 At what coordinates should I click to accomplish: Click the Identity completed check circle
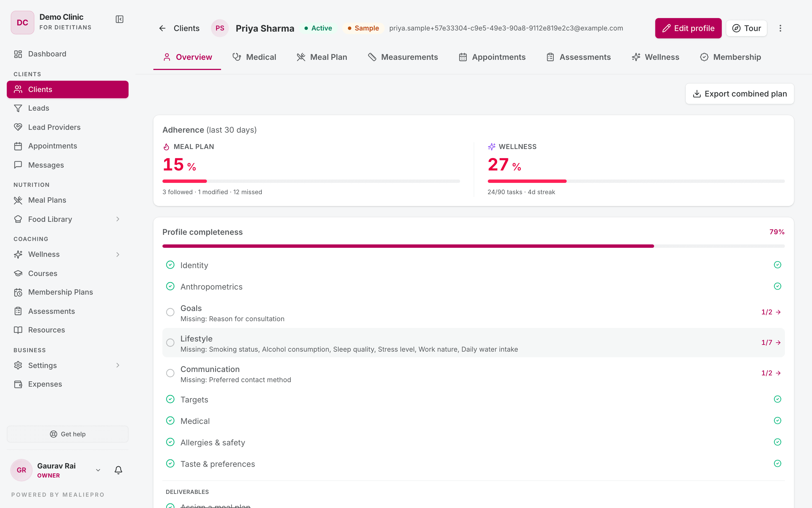171,265
